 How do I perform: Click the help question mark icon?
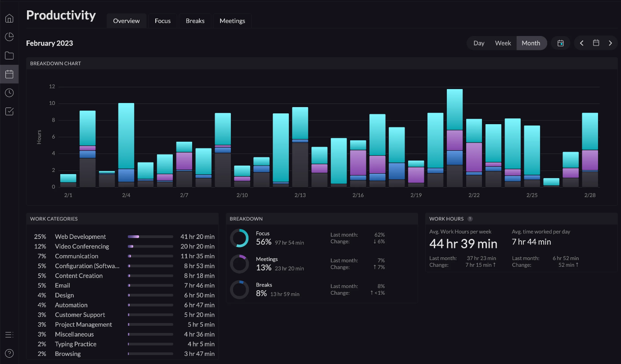point(9,353)
